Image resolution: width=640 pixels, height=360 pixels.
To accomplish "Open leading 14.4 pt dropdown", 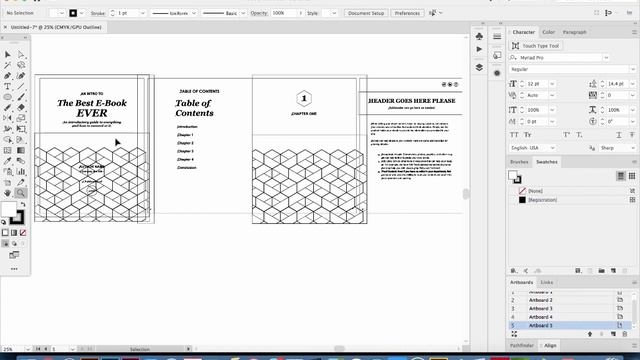I will tap(632, 84).
